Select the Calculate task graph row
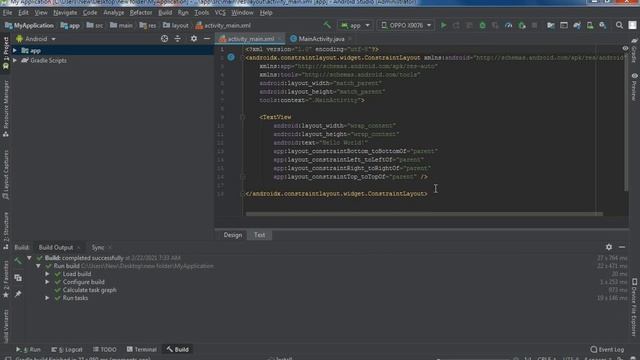The image size is (640, 360). click(x=89, y=290)
